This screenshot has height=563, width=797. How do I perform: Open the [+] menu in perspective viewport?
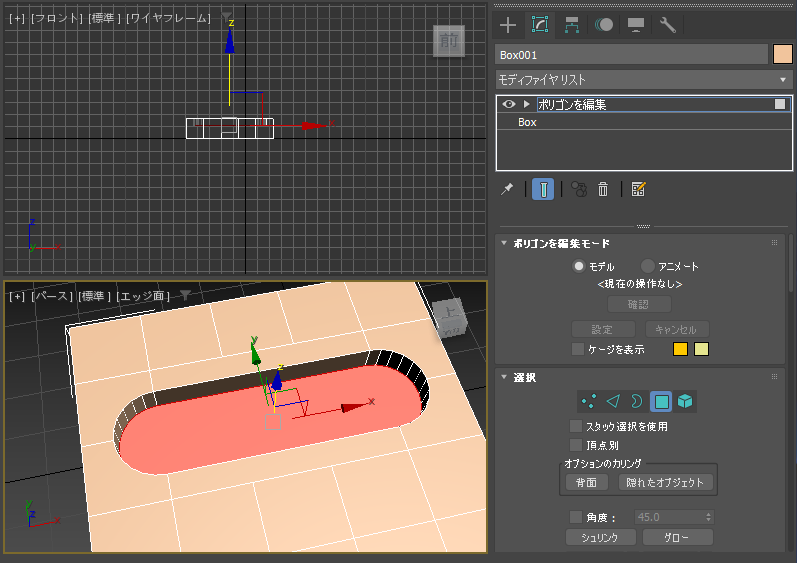coord(17,296)
